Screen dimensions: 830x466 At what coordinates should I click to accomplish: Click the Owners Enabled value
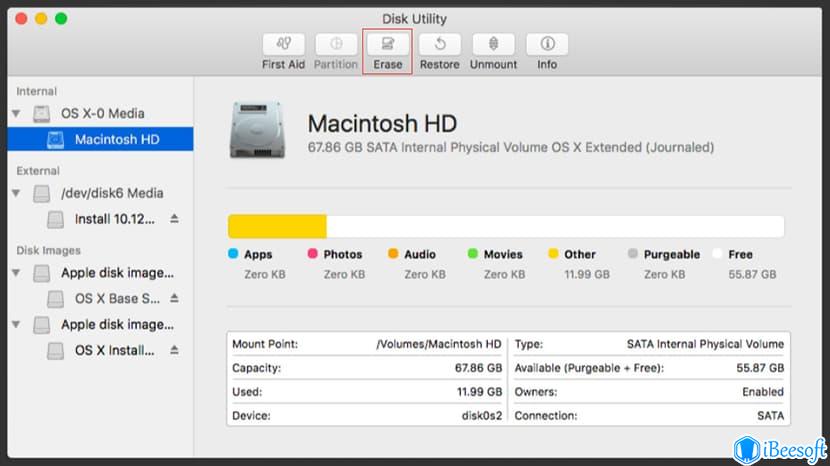click(763, 392)
